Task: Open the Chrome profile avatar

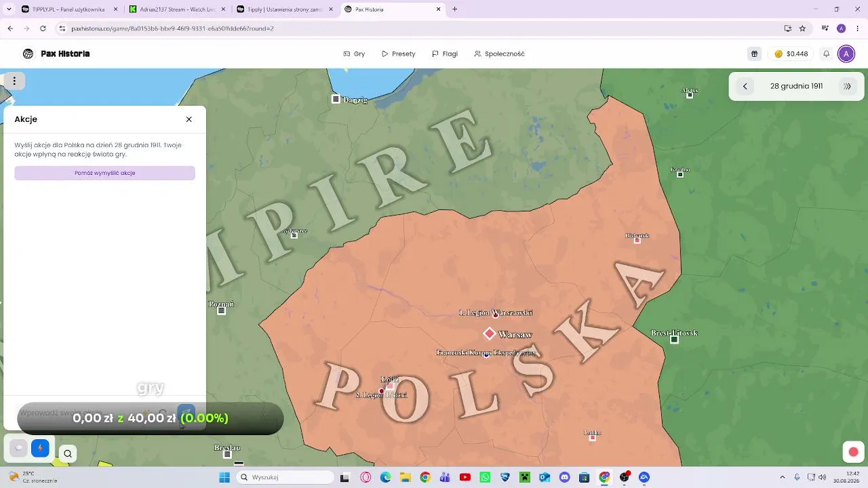Action: click(841, 28)
